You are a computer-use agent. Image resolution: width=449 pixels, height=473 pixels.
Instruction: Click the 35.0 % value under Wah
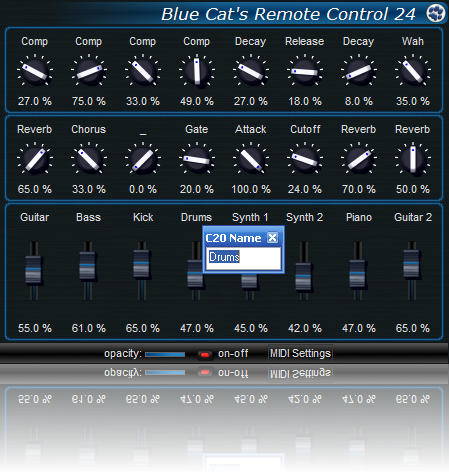[413, 101]
